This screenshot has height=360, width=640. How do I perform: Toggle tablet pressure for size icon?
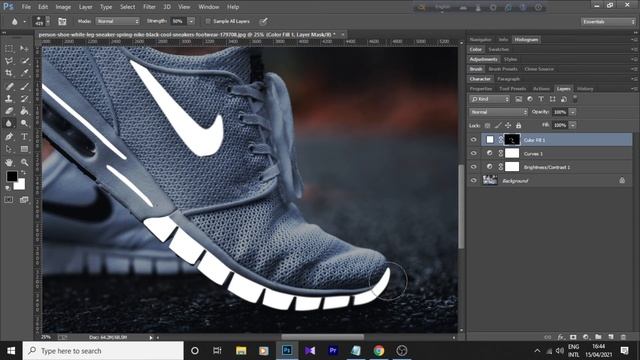tap(263, 21)
